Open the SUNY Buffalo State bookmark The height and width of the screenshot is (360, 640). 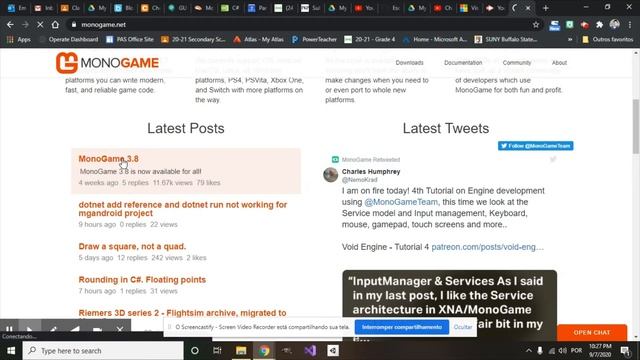[506, 40]
